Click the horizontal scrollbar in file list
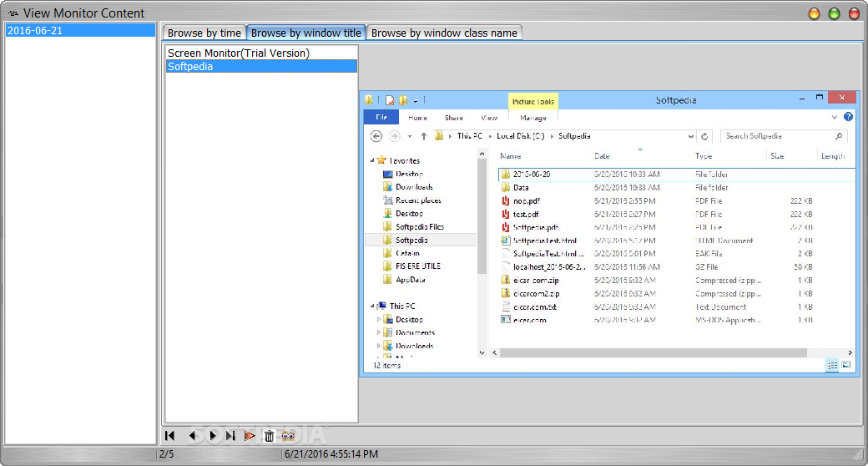This screenshot has height=466, width=868. 654,353
